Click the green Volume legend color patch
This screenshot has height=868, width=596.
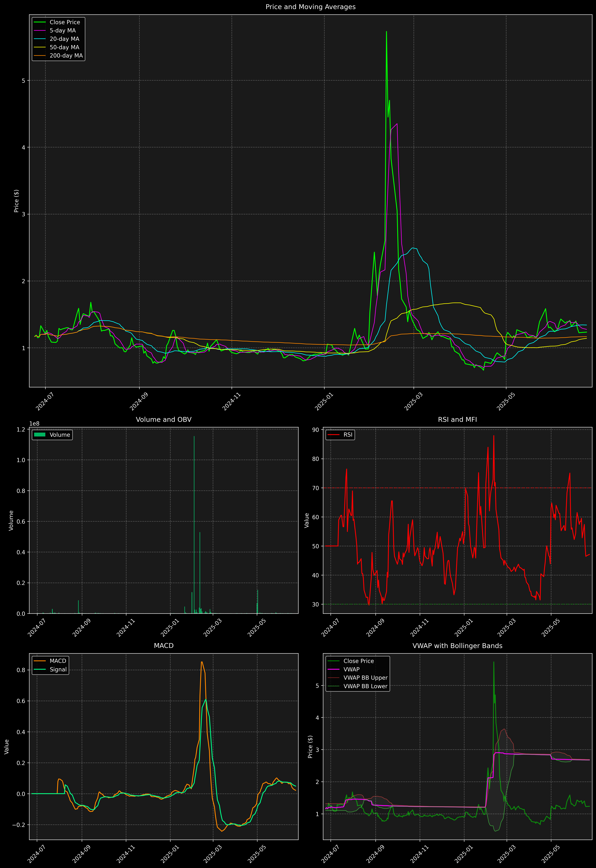coord(40,435)
